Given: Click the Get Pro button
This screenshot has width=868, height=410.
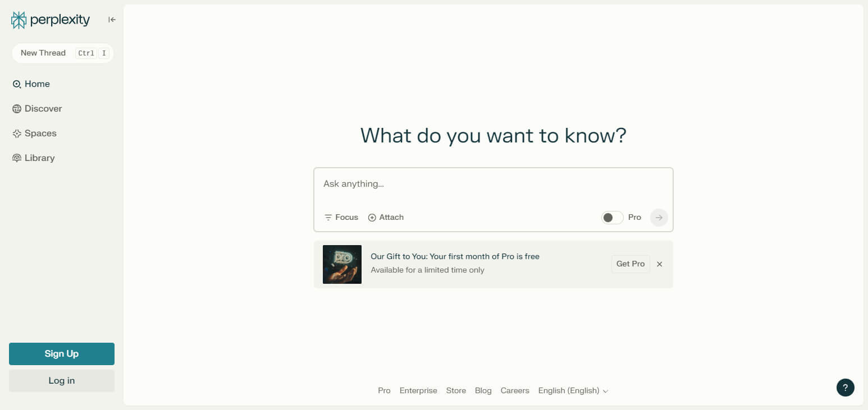Looking at the screenshot, I should [x=631, y=264].
